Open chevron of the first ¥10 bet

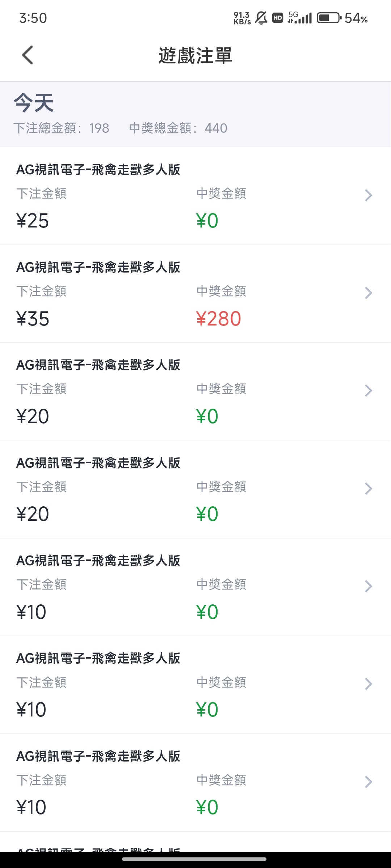click(x=368, y=586)
